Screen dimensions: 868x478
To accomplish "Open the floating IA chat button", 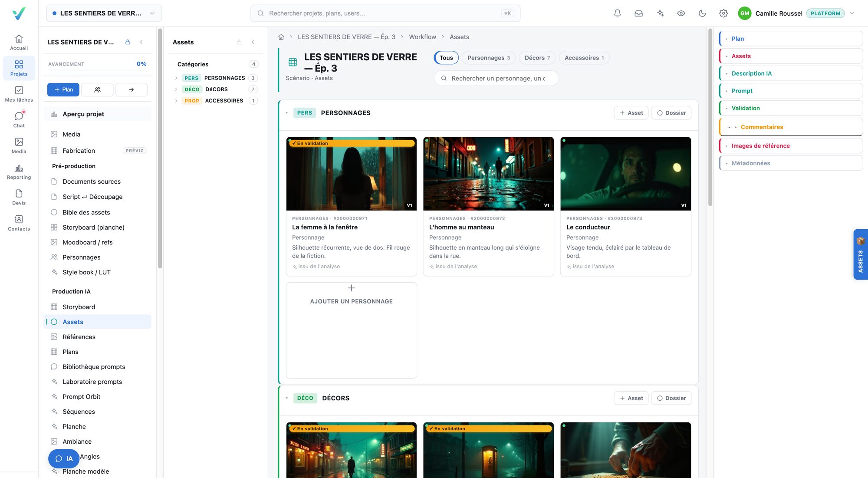I will [x=64, y=458].
